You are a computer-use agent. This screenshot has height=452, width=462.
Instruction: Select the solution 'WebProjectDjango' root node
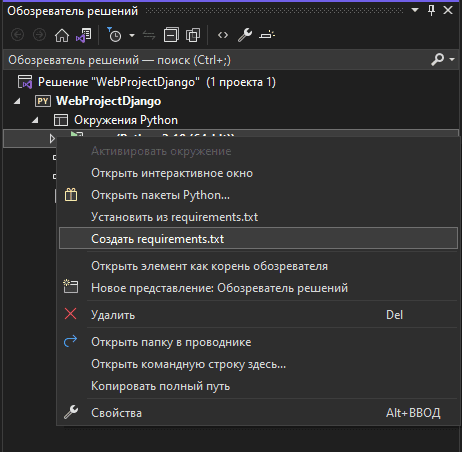157,82
